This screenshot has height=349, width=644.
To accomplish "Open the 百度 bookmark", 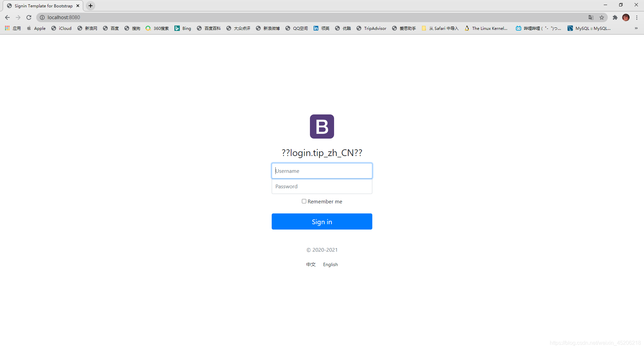I will tap(111, 28).
